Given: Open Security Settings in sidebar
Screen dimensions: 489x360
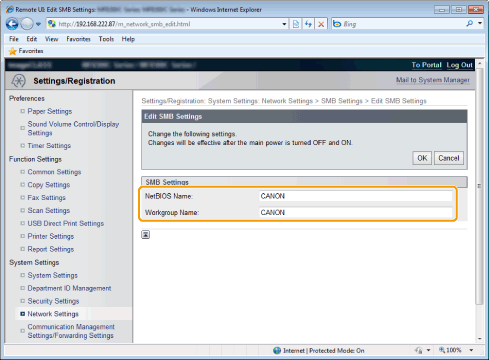Looking at the screenshot, I should point(53,301).
